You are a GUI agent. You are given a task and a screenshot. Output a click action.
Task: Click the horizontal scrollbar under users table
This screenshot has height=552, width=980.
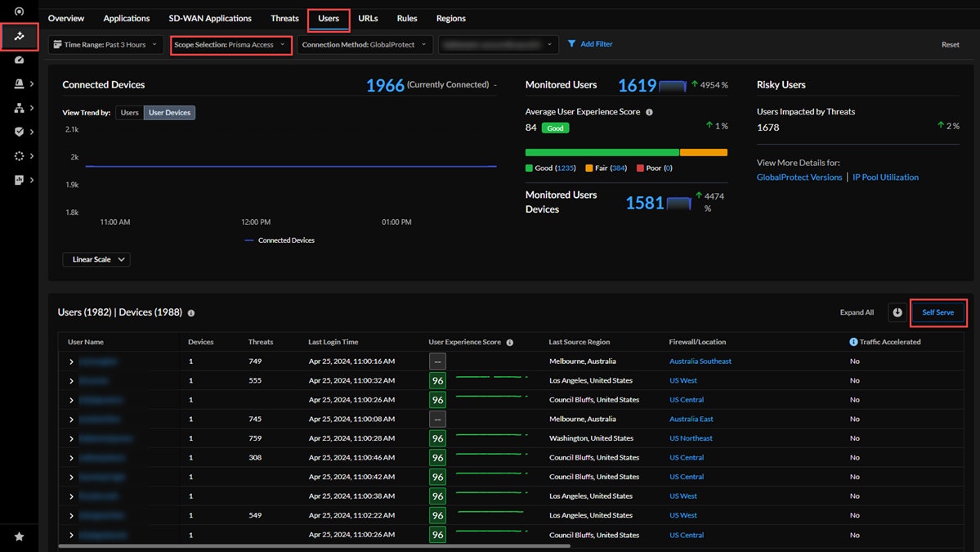pos(314,545)
